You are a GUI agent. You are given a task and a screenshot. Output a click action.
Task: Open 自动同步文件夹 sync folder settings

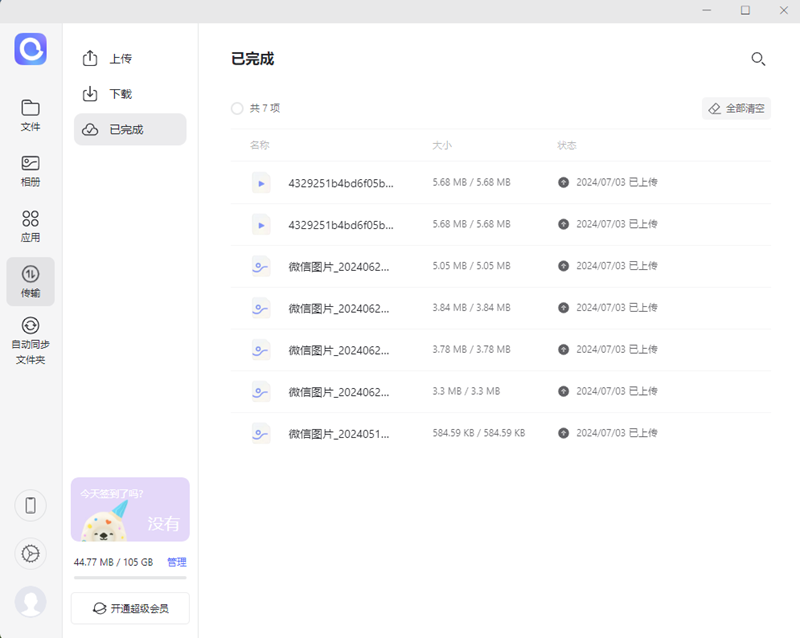point(31,337)
